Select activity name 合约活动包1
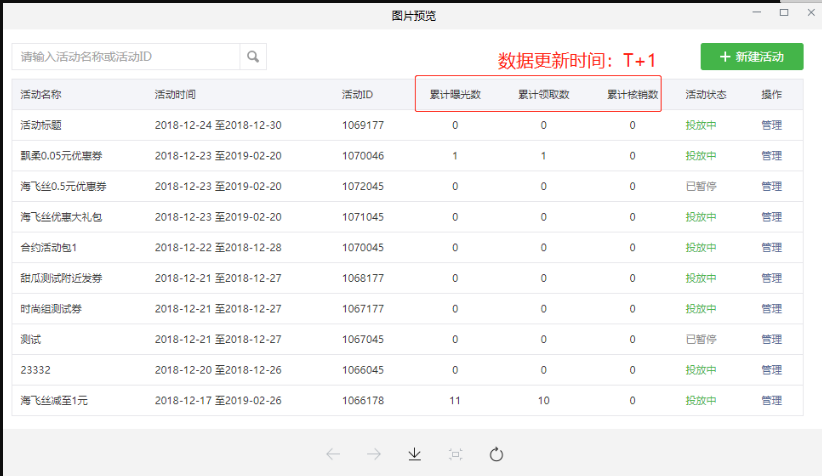 point(49,247)
